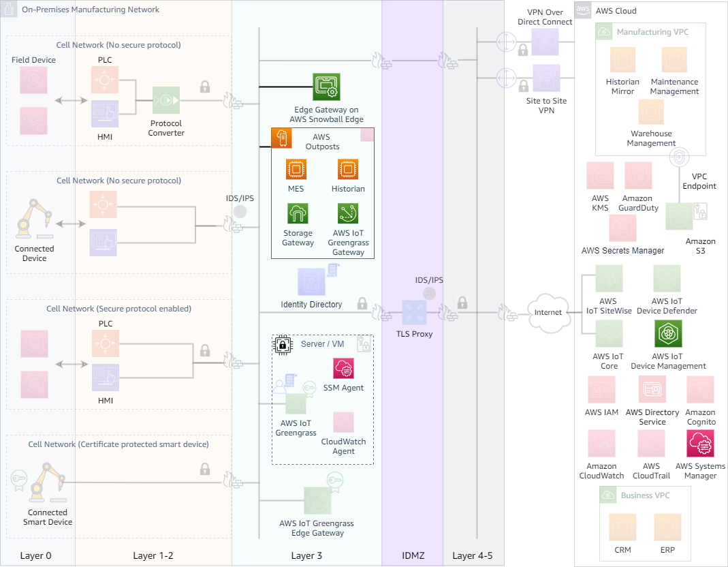Select the AWS KMS icon
The width and height of the screenshot is (728, 567).
coord(601,176)
